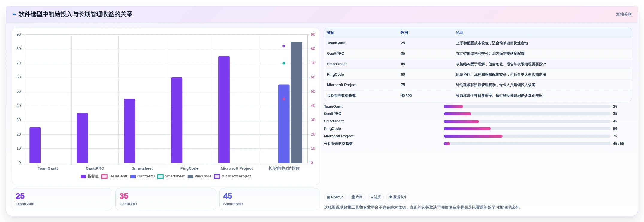Image resolution: width=644 pixels, height=222 pixels.
Task: Click the PingCode progress bar
Action: point(527,129)
